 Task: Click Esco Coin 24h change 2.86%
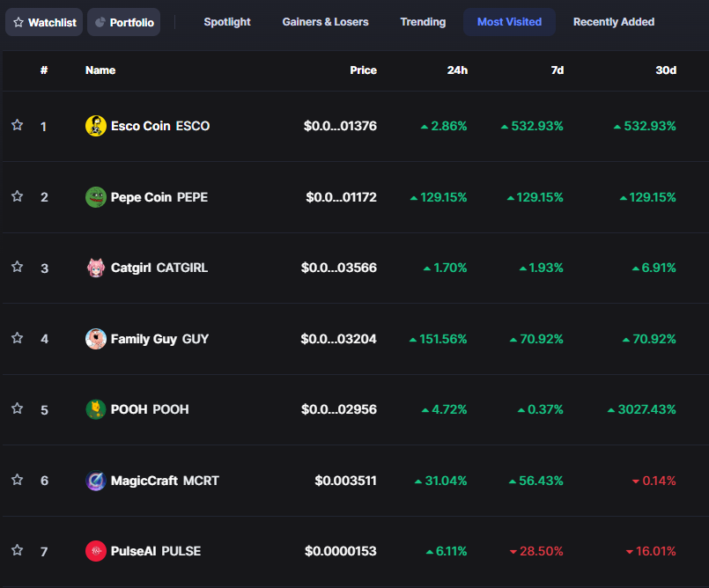coord(444,126)
